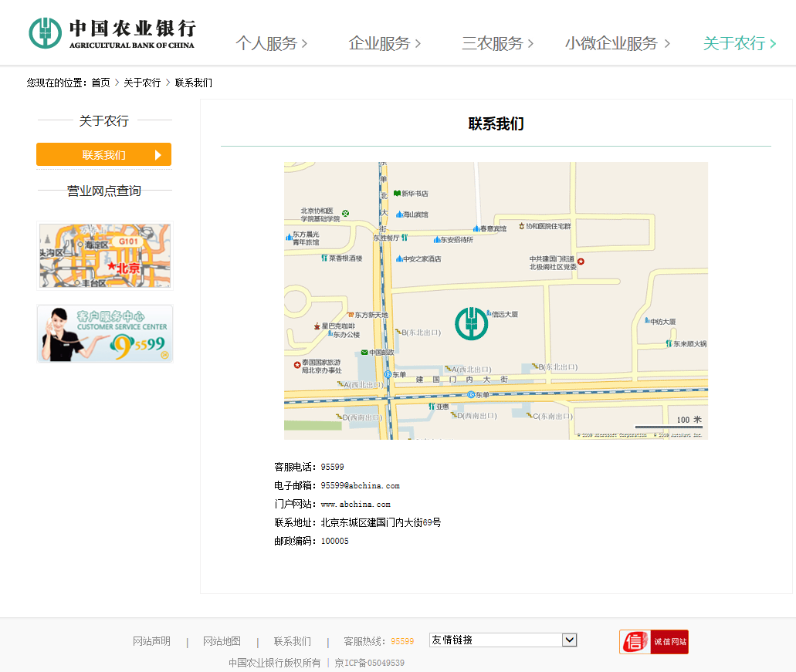Image resolution: width=796 pixels, height=672 pixels.
Task: Open the 企业服务 menu
Action: click(384, 44)
